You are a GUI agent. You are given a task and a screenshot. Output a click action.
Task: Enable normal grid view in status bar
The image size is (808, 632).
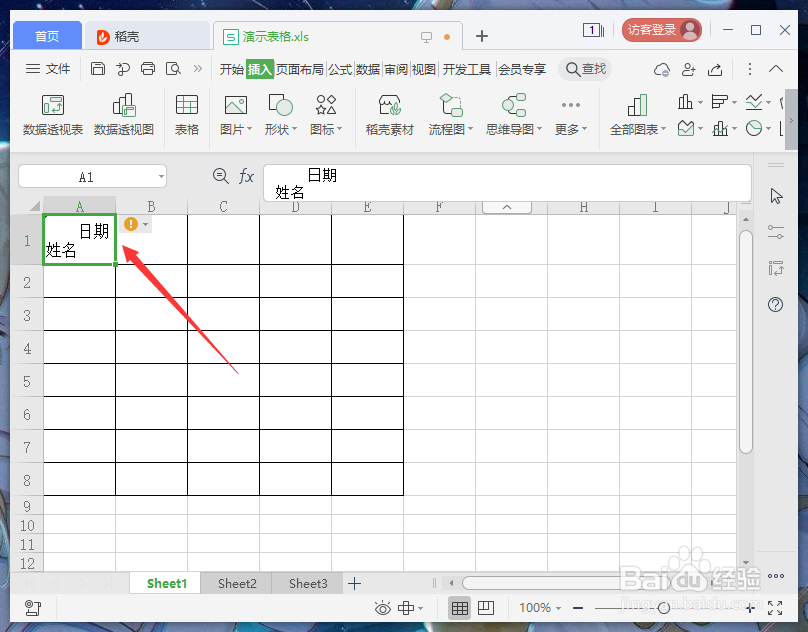(x=459, y=607)
